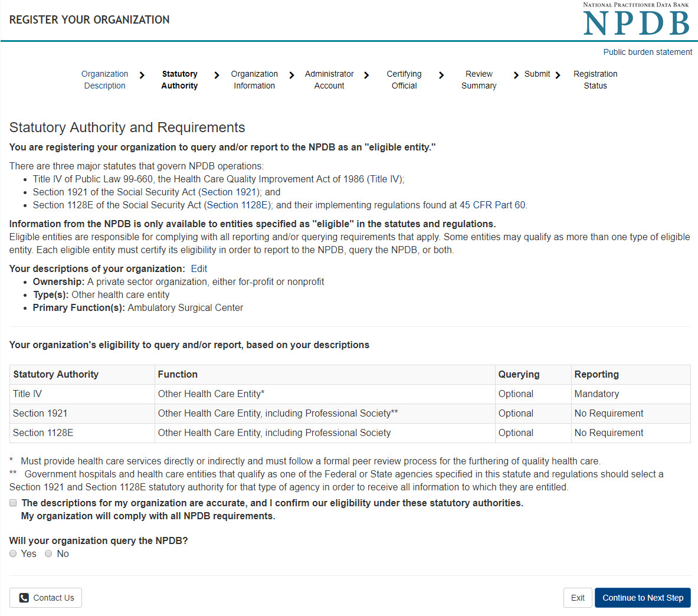Viewport: 698px width, 616px height.
Task: Click the Reporting column header
Action: click(x=631, y=374)
